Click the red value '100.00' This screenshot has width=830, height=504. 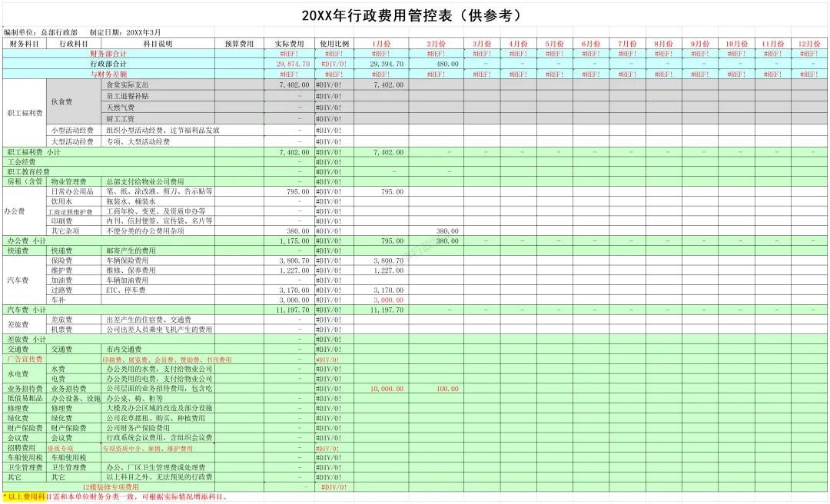click(x=447, y=389)
